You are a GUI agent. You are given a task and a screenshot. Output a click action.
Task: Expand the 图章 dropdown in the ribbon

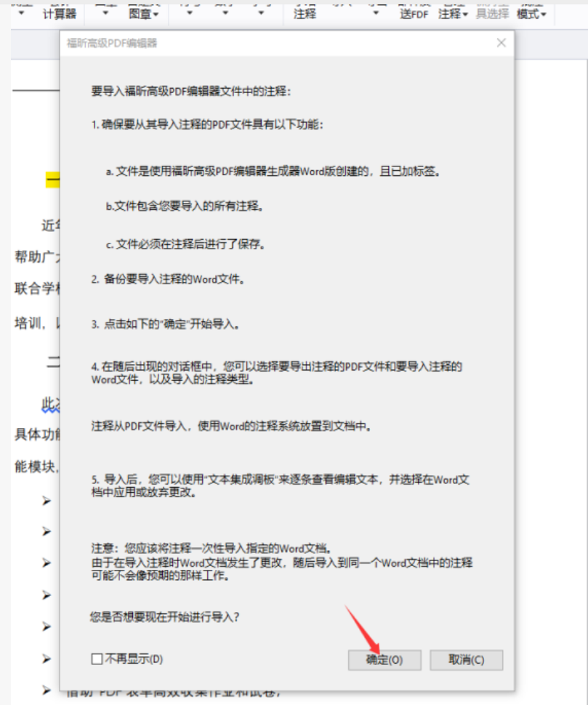[x=145, y=14]
